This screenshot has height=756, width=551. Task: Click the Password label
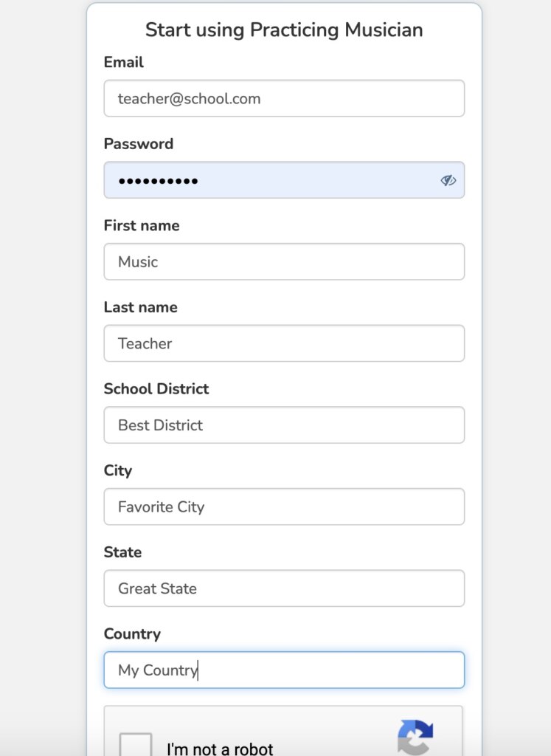pyautogui.click(x=139, y=144)
